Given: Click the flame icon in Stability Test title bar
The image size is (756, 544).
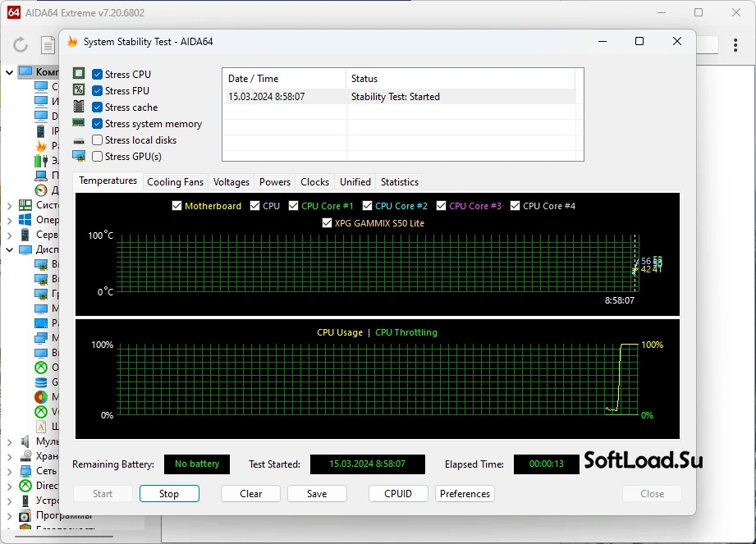Looking at the screenshot, I should pos(72,42).
